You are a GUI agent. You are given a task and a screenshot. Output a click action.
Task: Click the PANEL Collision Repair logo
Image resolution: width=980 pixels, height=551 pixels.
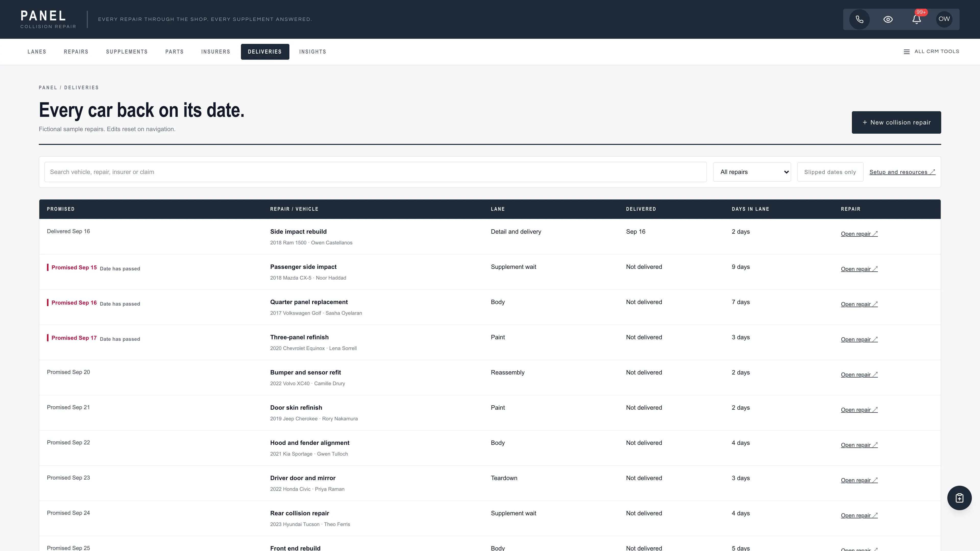click(48, 19)
